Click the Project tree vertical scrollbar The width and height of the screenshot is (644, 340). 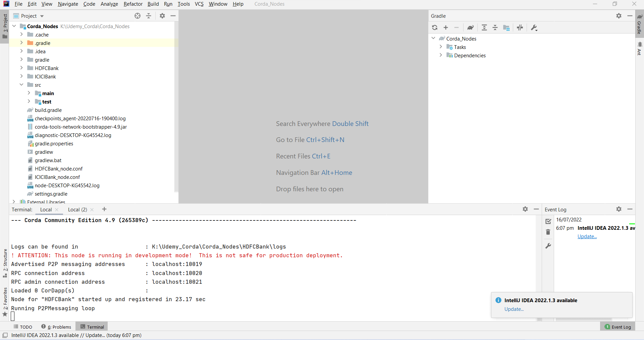point(176,107)
